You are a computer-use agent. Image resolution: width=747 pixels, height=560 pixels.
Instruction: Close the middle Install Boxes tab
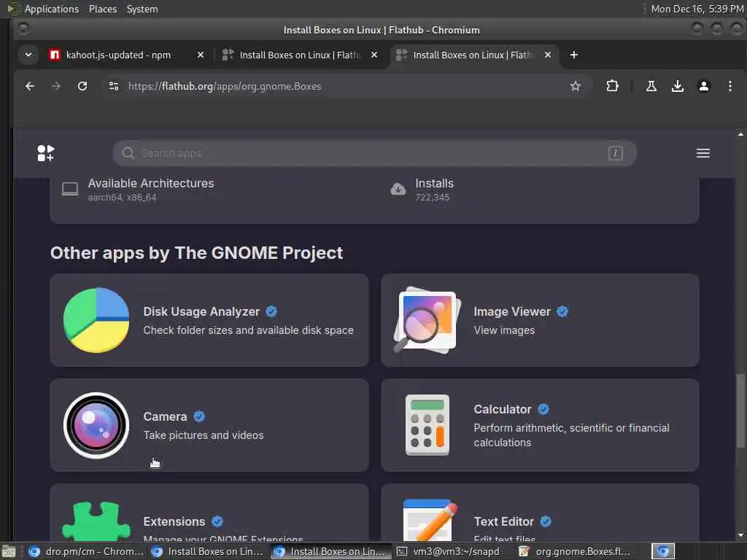point(374,55)
